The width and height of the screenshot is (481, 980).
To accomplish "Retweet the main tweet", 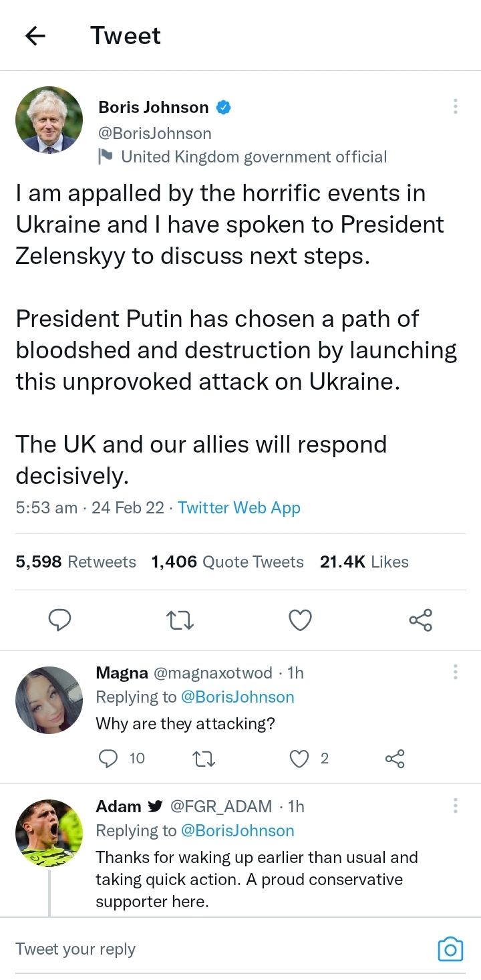I will pyautogui.click(x=180, y=620).
